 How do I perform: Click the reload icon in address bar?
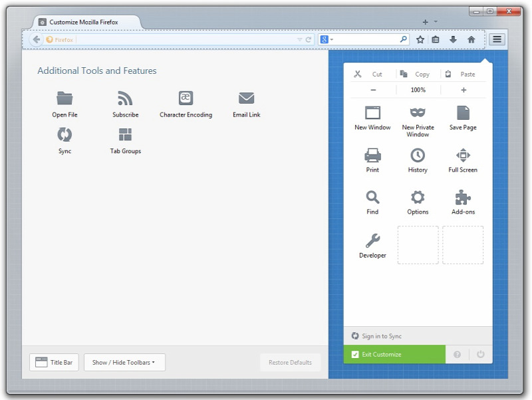click(309, 40)
